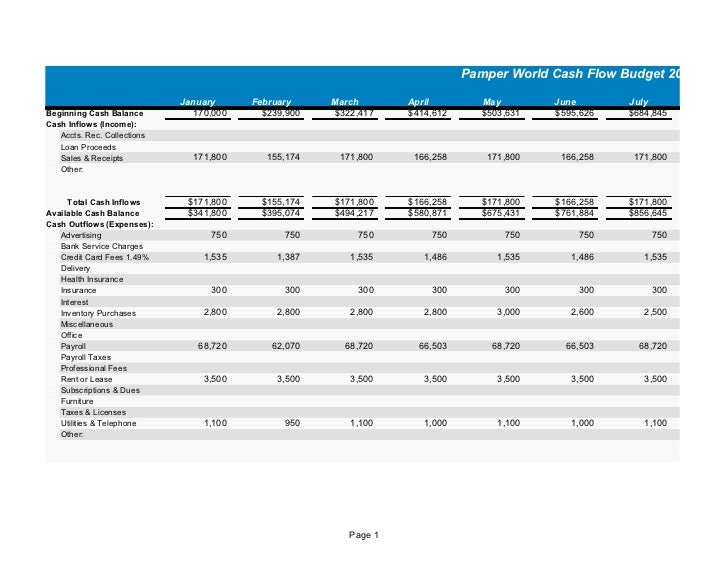Select the 'Professional Fees' row label
728x563 pixels.
pos(94,368)
